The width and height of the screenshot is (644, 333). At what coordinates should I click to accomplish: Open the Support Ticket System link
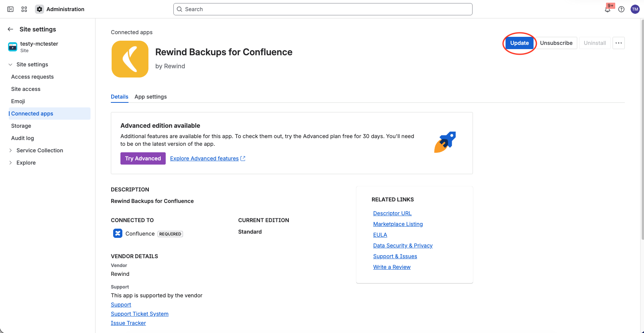pyautogui.click(x=140, y=314)
